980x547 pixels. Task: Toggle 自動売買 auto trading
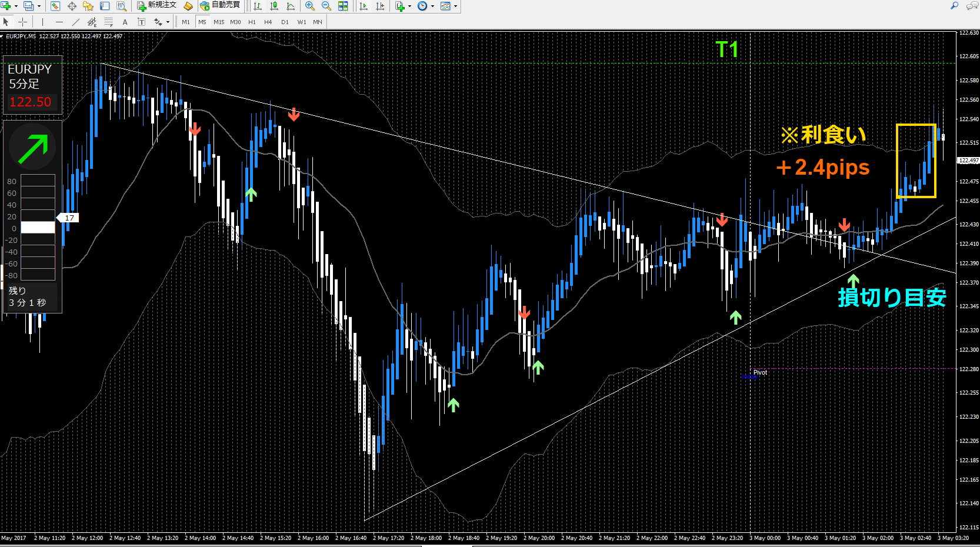[220, 6]
